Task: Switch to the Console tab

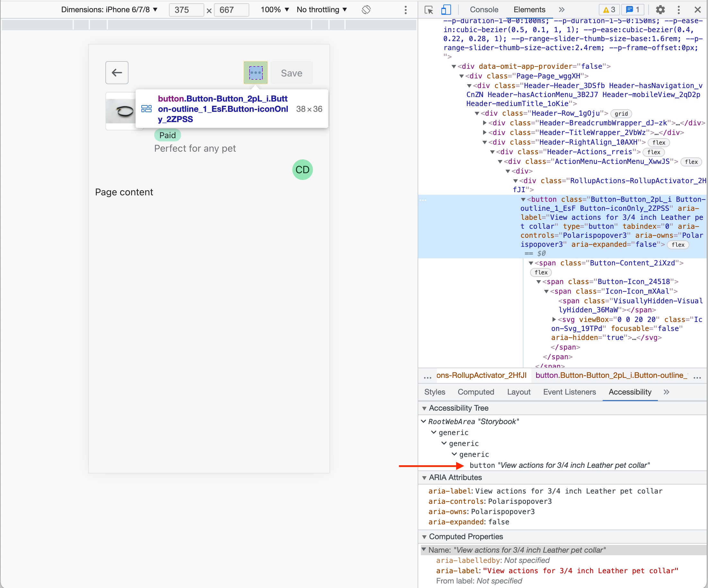Action: [x=484, y=10]
